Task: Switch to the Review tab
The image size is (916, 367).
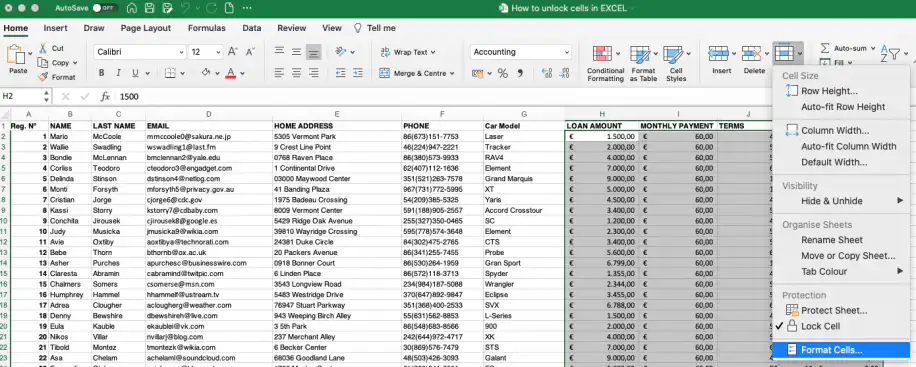Action: [292, 28]
